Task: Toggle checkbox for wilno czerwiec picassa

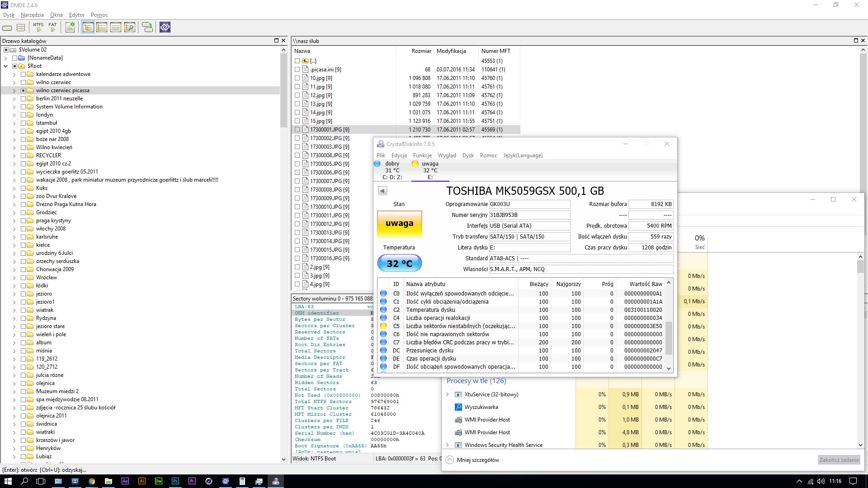Action: 23,90
